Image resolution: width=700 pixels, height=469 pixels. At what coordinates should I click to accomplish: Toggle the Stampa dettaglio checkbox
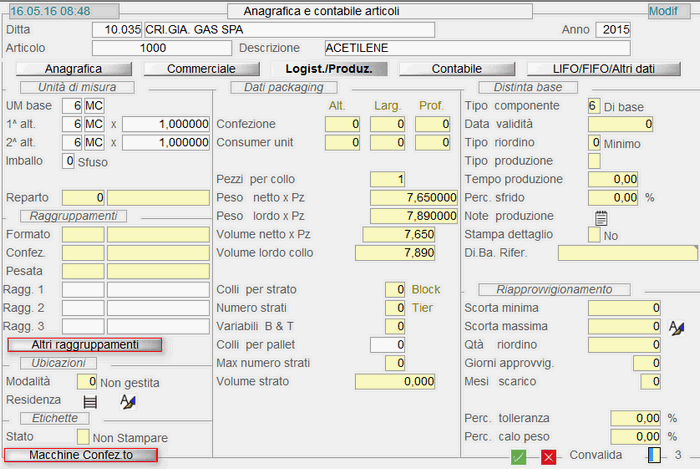(594, 235)
